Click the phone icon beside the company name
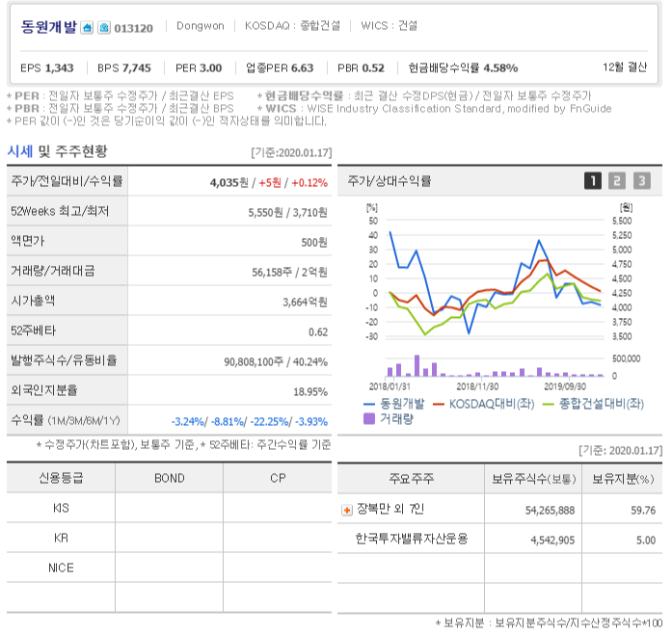This screenshot has height=635, width=672. (x=104, y=28)
